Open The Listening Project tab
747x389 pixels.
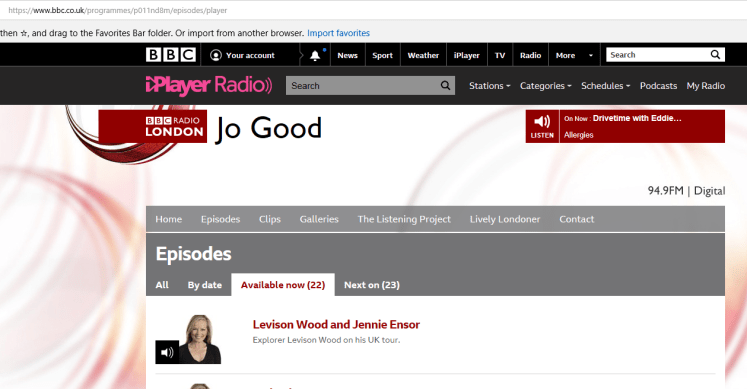pyautogui.click(x=404, y=219)
